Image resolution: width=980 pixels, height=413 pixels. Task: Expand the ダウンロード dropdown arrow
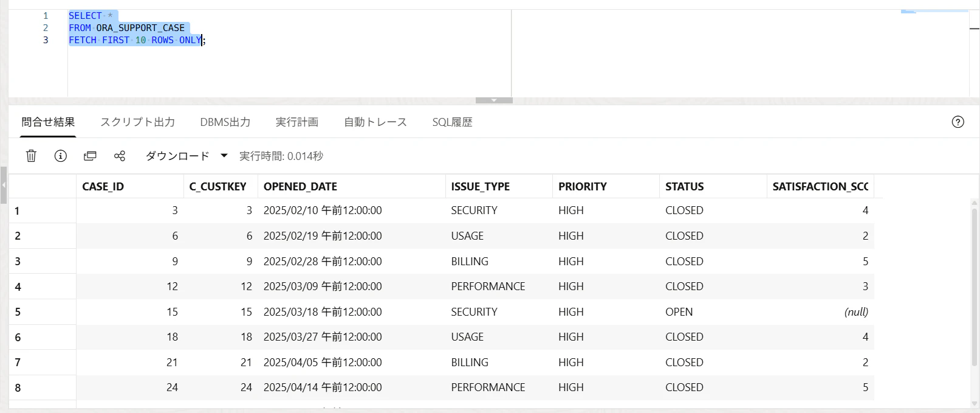click(224, 156)
